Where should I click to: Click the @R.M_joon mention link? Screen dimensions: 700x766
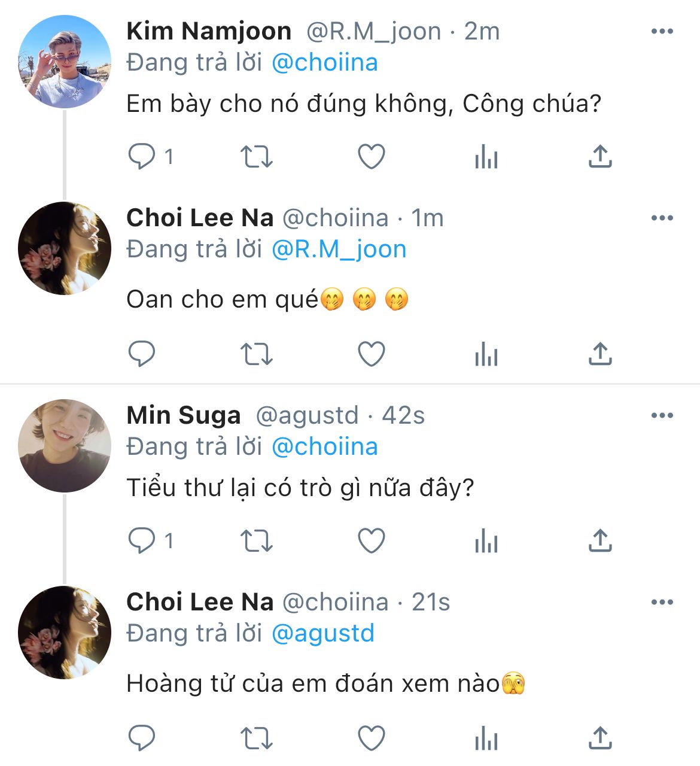339,250
